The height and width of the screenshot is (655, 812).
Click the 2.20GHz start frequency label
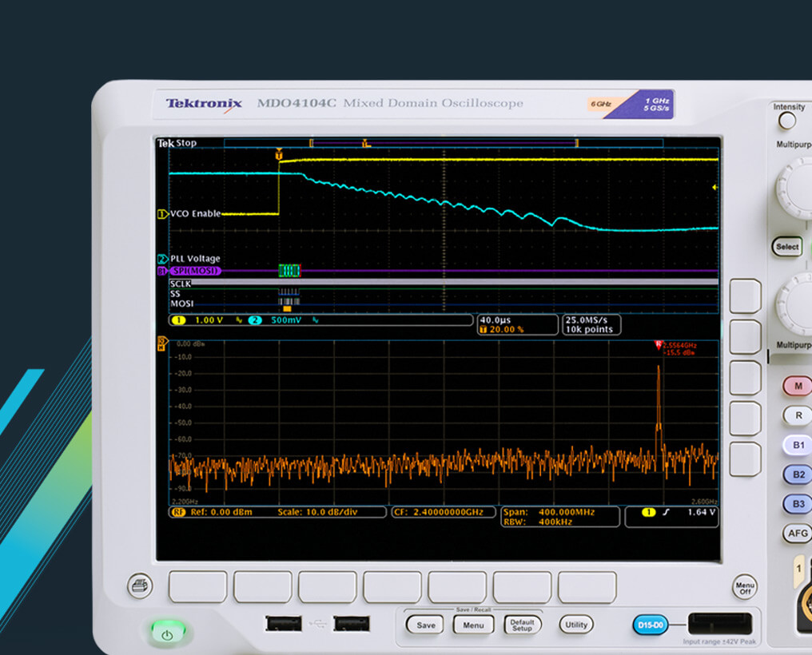(x=185, y=502)
